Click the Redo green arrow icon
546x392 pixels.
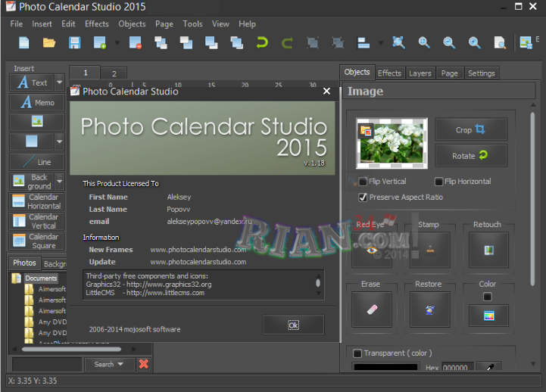pyautogui.click(x=287, y=43)
